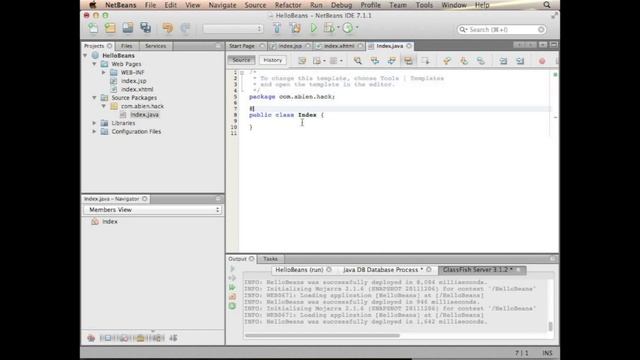Click the Last Edit editor toolbar icon
The width and height of the screenshot is (640, 360).
point(302,61)
